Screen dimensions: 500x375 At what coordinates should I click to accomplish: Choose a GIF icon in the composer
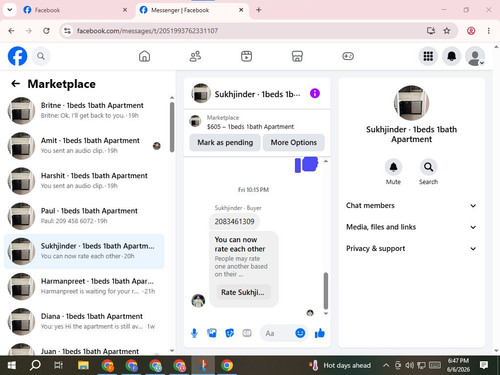click(247, 333)
